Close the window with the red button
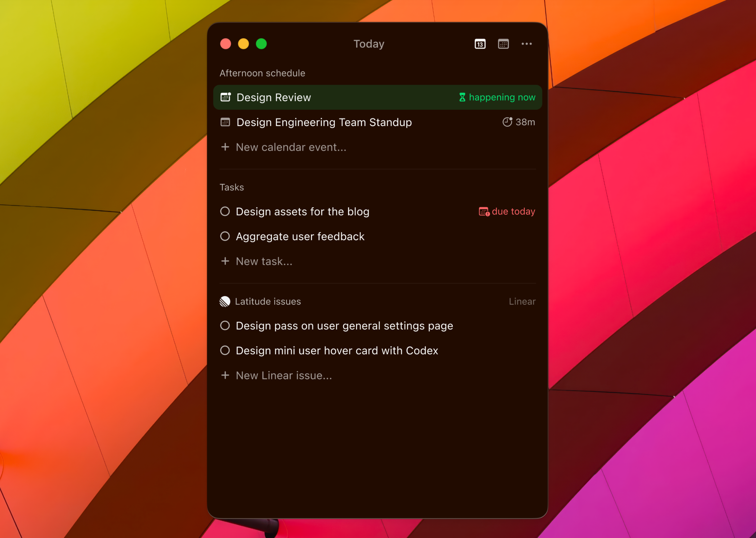 pos(225,44)
